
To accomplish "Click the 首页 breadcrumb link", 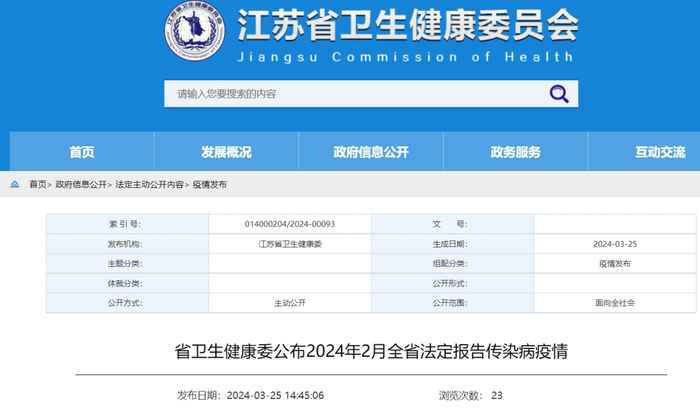I will [38, 184].
